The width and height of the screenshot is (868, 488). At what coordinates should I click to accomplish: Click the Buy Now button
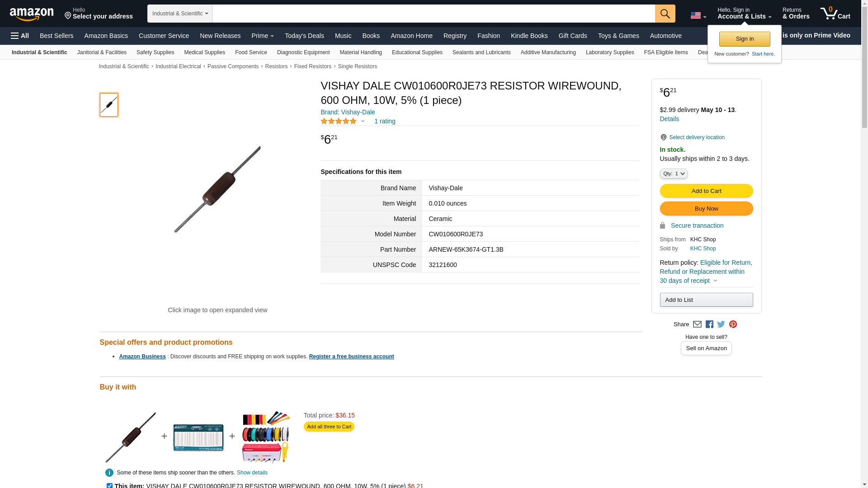pyautogui.click(x=706, y=208)
